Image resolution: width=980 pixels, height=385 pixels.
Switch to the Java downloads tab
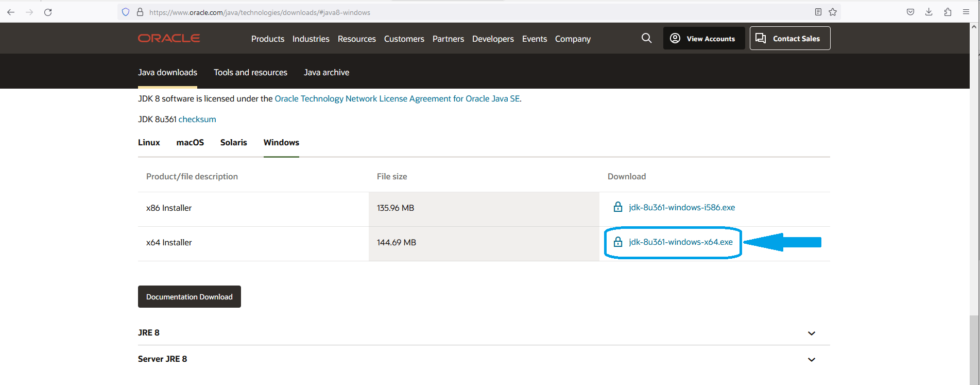point(167,72)
